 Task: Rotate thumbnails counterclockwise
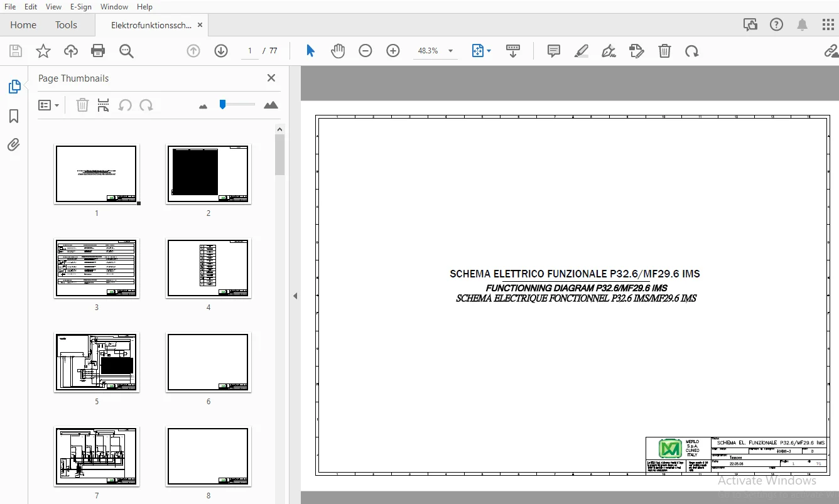[125, 105]
